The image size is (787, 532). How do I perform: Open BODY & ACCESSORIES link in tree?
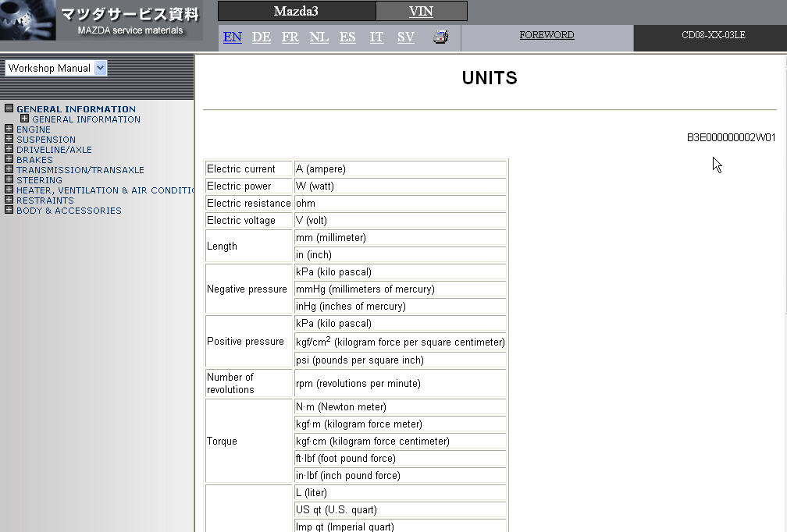click(69, 211)
